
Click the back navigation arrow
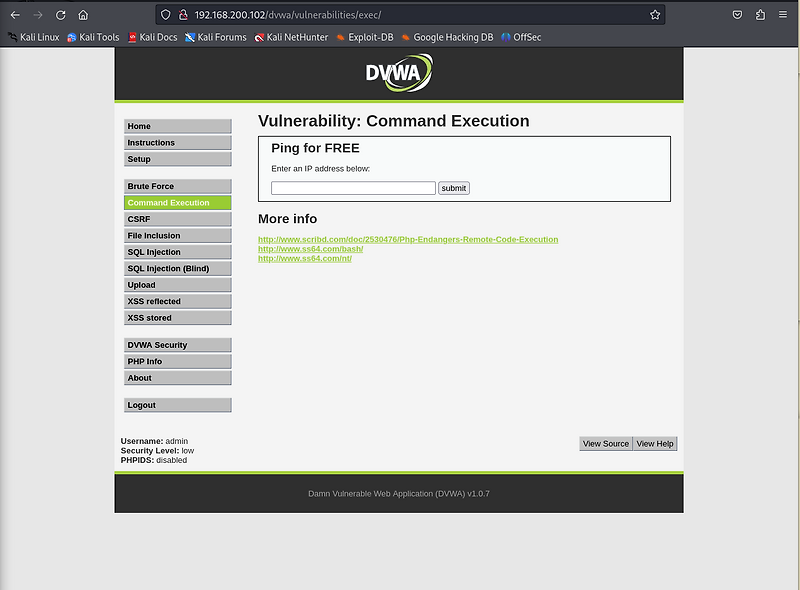(x=14, y=15)
